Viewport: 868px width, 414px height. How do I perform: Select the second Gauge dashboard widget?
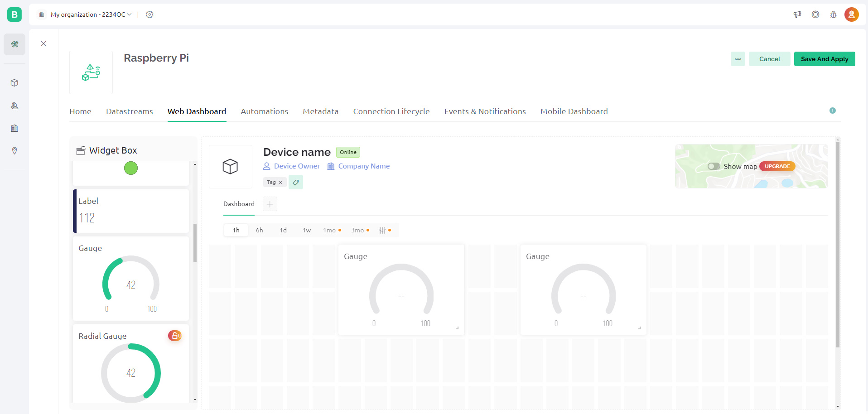(583, 290)
